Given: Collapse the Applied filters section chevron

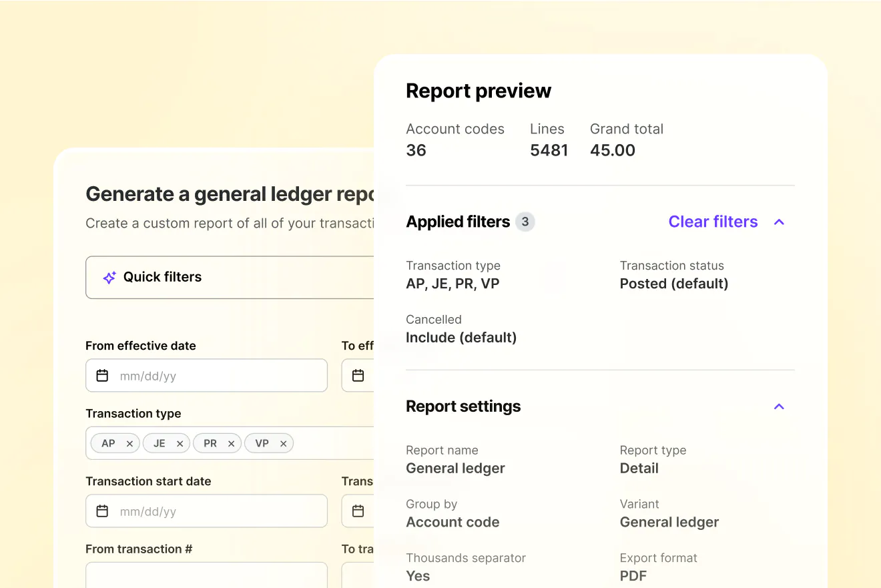Looking at the screenshot, I should pos(779,222).
